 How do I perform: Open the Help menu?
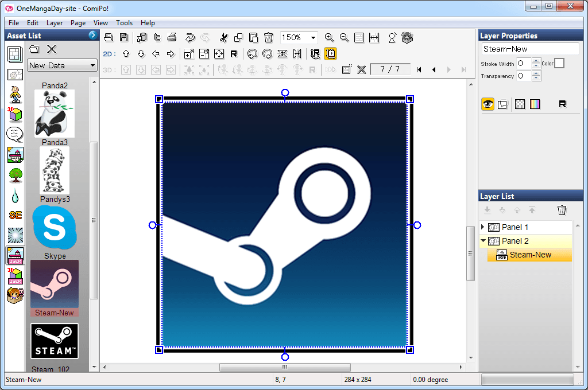(148, 23)
